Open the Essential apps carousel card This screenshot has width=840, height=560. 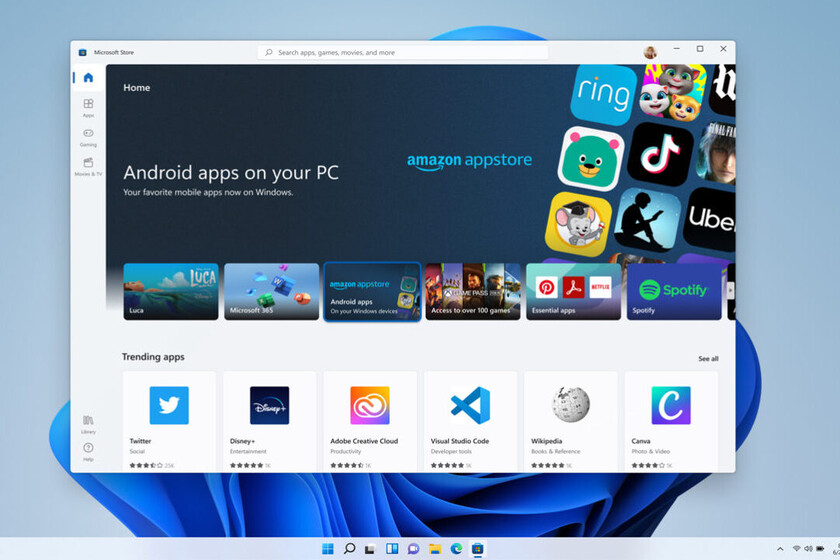tap(574, 292)
